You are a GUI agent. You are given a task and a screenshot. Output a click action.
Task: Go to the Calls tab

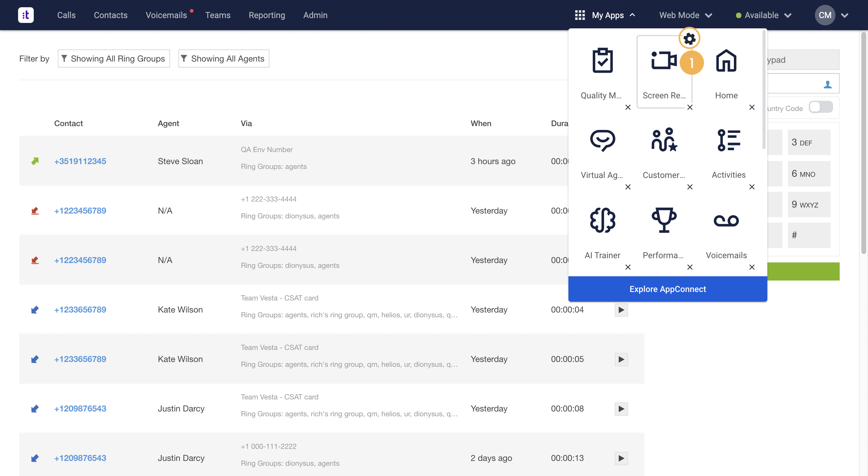click(x=66, y=15)
